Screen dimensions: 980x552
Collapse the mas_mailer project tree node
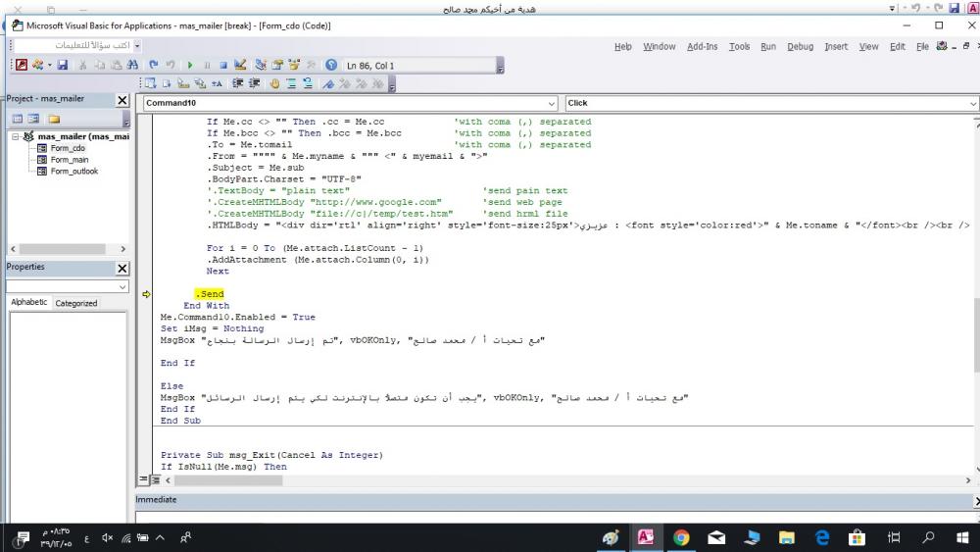[16, 136]
